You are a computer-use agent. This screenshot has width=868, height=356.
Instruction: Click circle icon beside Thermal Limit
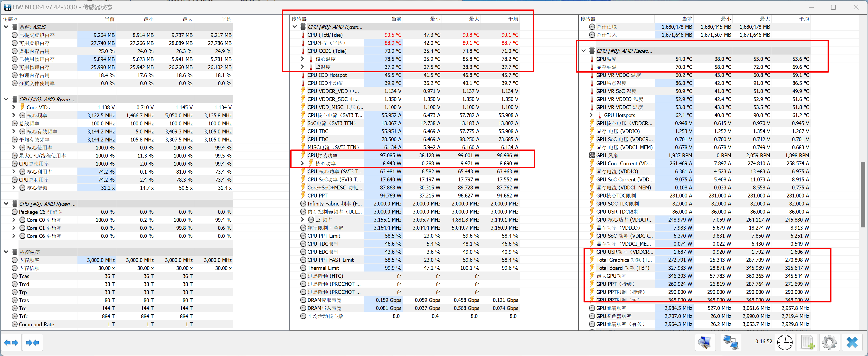pyautogui.click(x=303, y=268)
